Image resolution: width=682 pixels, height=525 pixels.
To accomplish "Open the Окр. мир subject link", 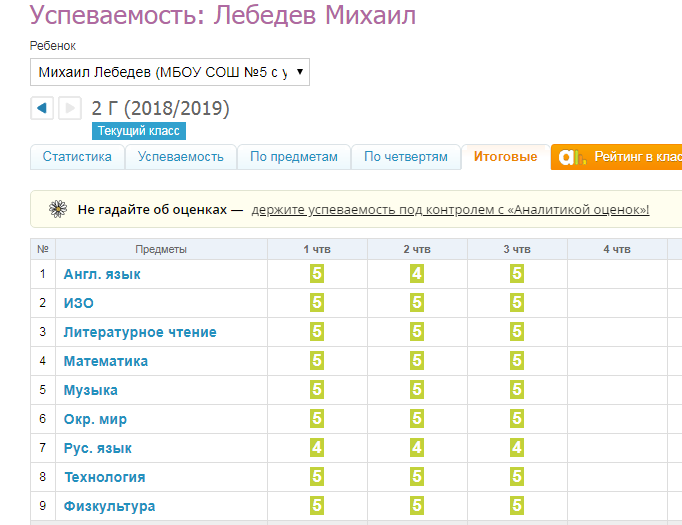I will coord(95,419).
